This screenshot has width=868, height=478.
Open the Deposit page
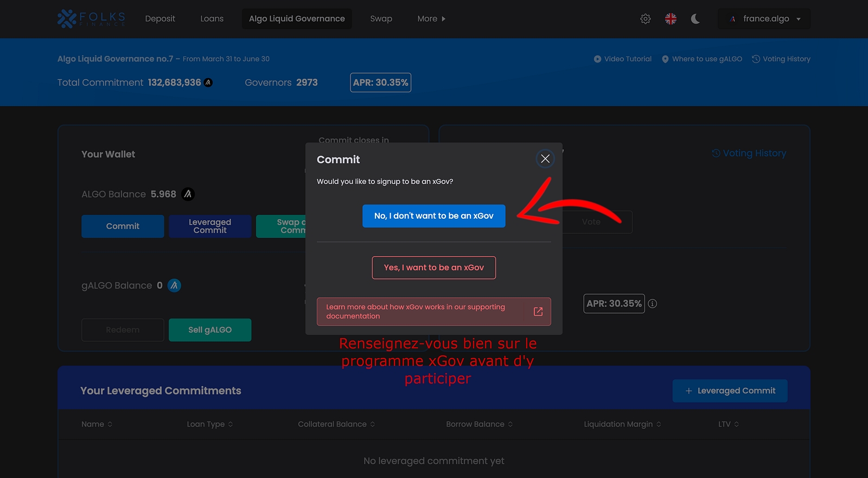click(160, 19)
